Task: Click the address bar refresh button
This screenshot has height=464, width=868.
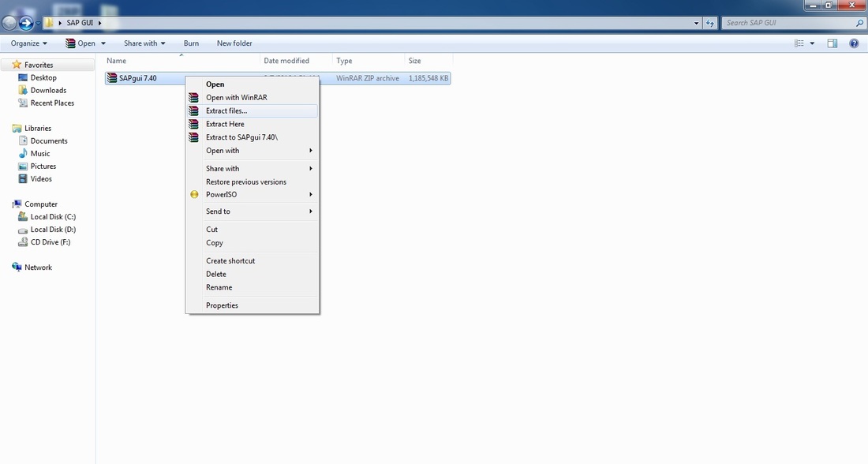Action: (x=710, y=23)
